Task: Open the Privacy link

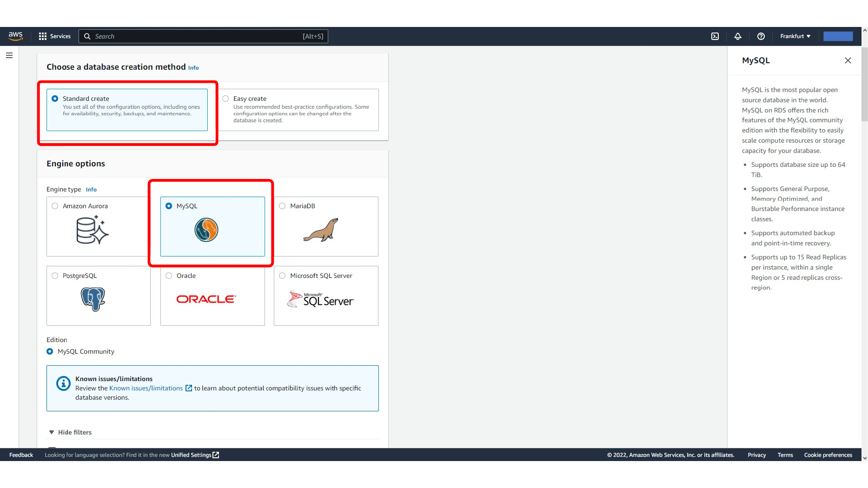Action: (x=756, y=455)
